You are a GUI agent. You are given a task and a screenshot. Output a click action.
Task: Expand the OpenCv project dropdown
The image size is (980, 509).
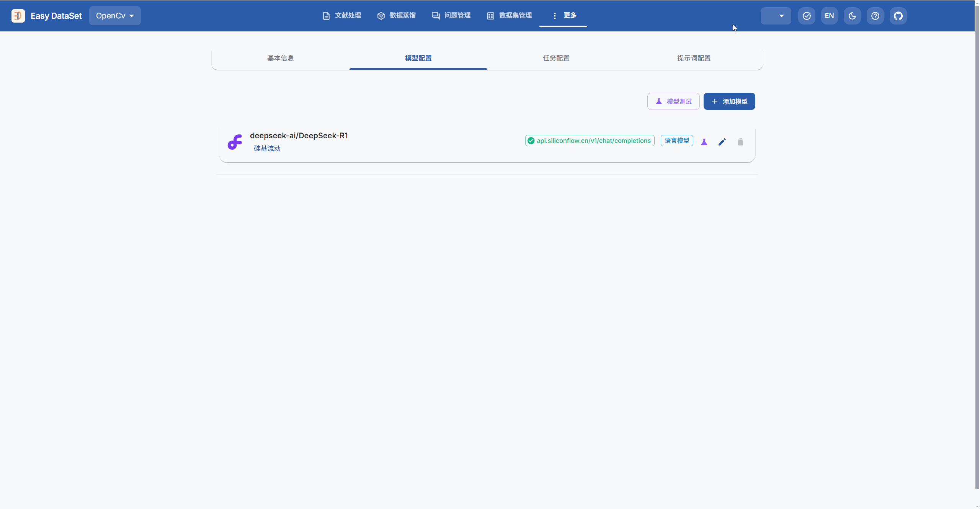click(x=115, y=16)
